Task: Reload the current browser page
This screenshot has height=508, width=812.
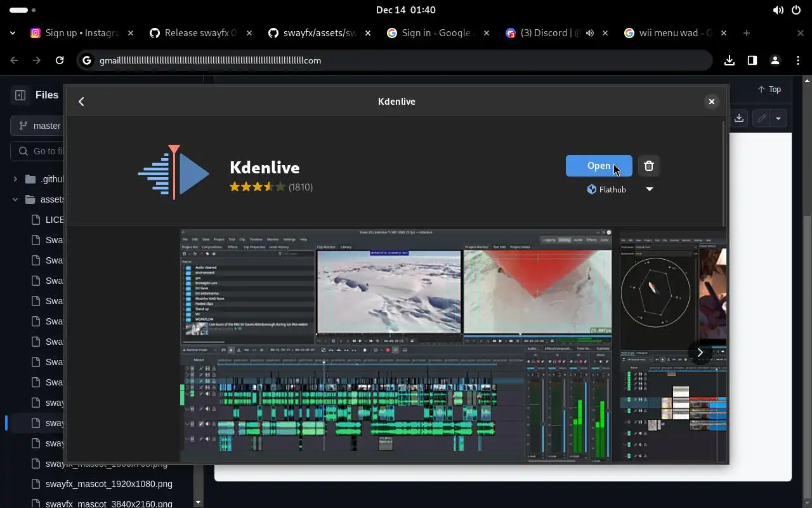Action: (x=60, y=60)
